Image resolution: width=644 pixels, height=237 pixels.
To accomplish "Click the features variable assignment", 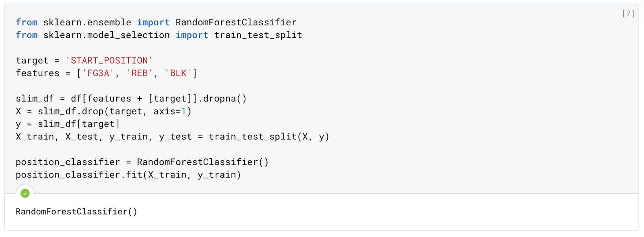I will (x=37, y=73).
